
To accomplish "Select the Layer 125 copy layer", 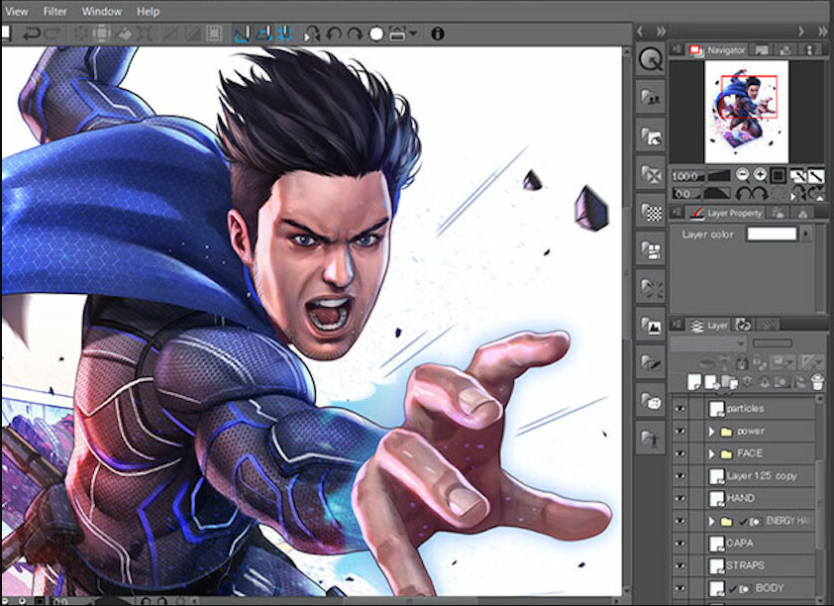I will click(x=760, y=475).
